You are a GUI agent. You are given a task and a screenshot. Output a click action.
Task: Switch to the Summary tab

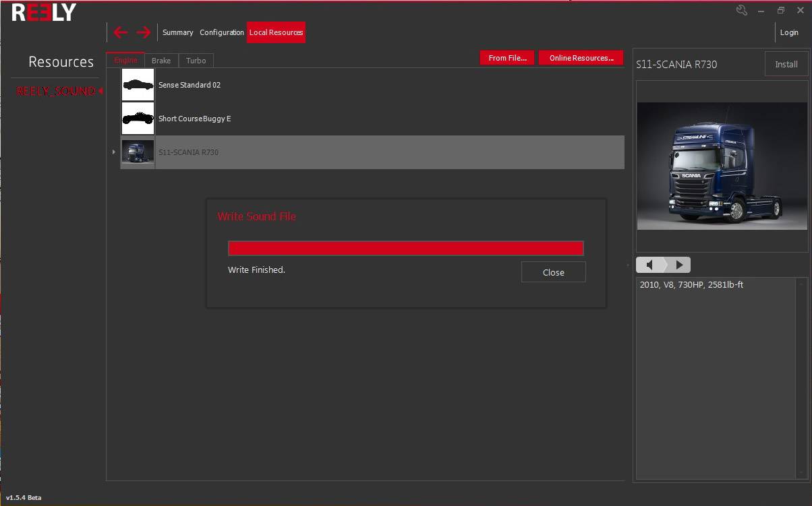177,32
